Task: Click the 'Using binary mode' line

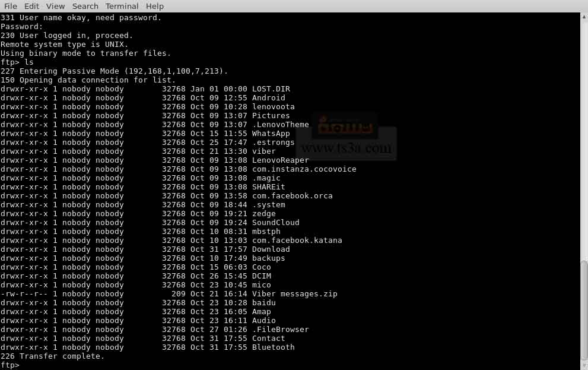Action: click(86, 53)
